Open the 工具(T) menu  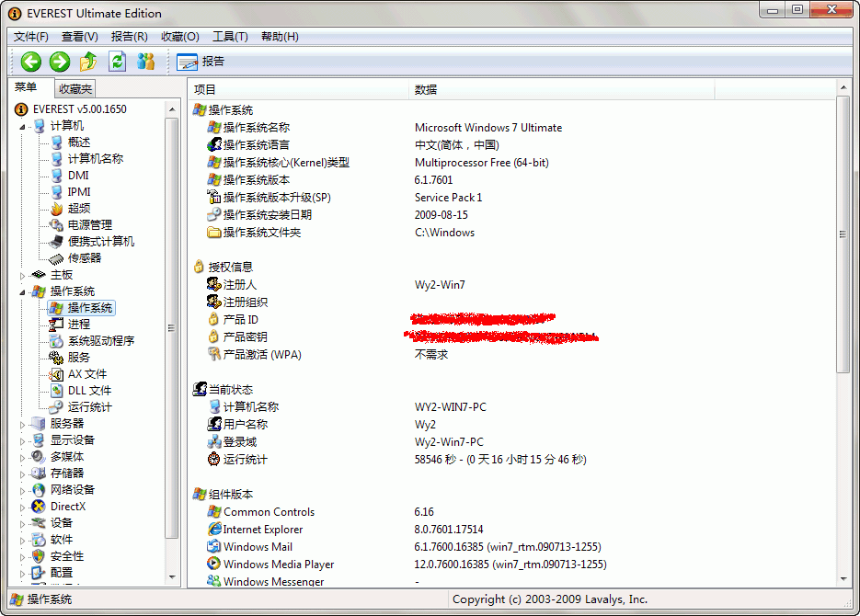(x=230, y=37)
